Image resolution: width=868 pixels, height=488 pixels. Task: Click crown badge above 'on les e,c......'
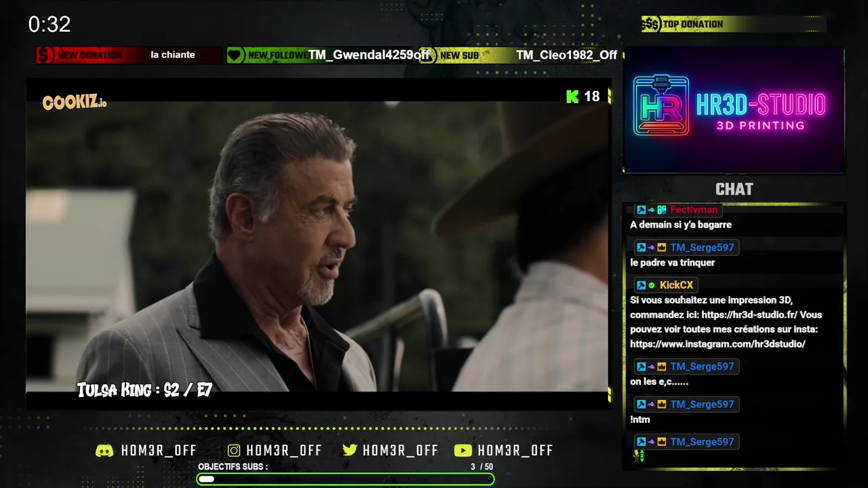point(662,367)
